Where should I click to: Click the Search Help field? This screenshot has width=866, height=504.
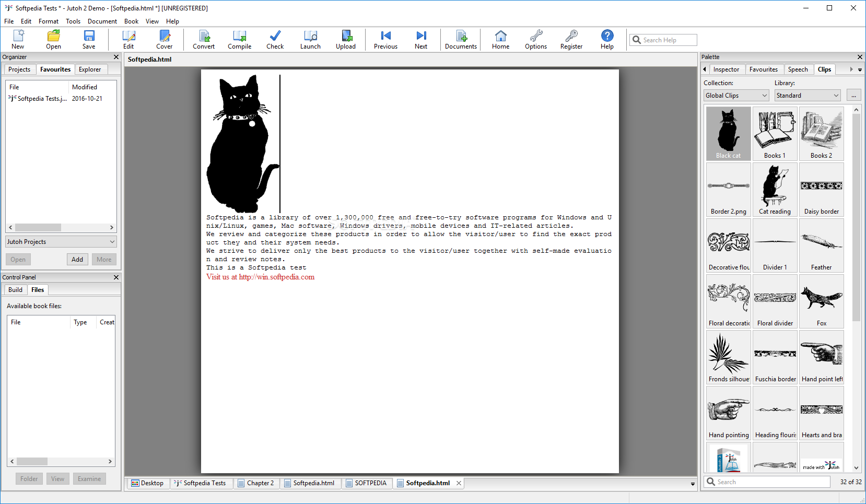pos(663,40)
